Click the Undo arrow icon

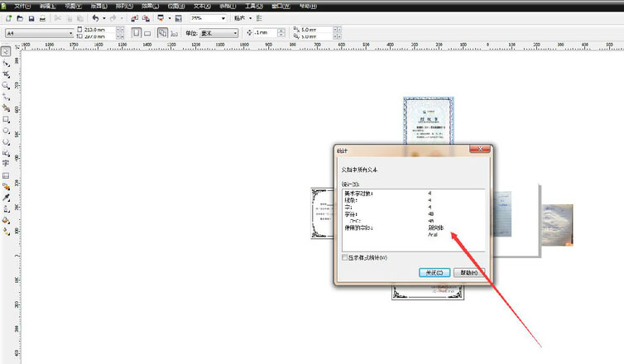tap(95, 18)
